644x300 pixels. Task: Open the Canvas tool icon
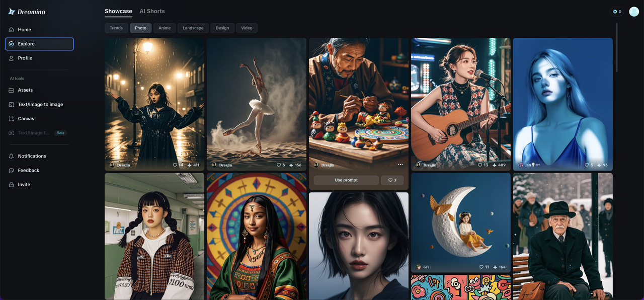coord(11,119)
